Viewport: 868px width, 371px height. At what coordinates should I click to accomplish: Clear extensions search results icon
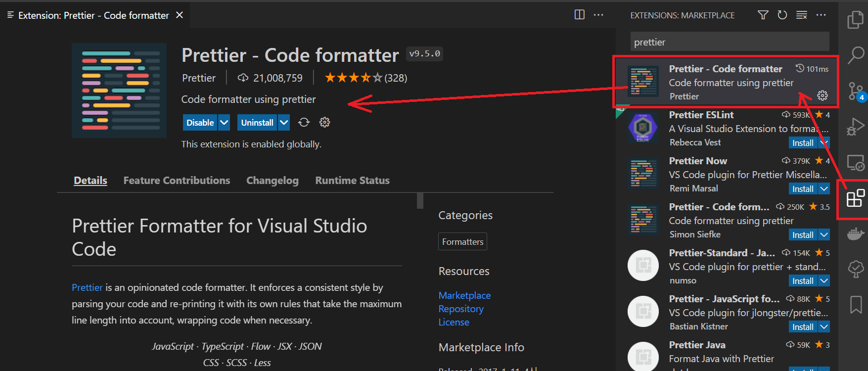(802, 15)
